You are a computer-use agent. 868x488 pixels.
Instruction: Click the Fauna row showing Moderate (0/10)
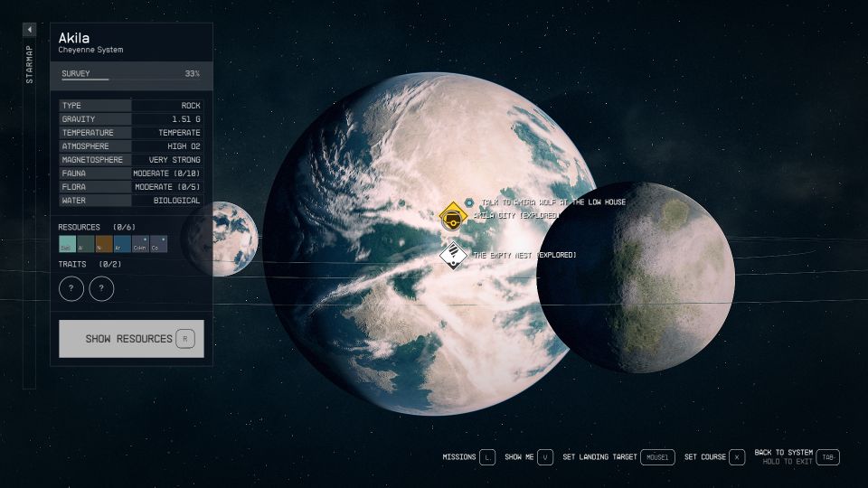point(131,174)
